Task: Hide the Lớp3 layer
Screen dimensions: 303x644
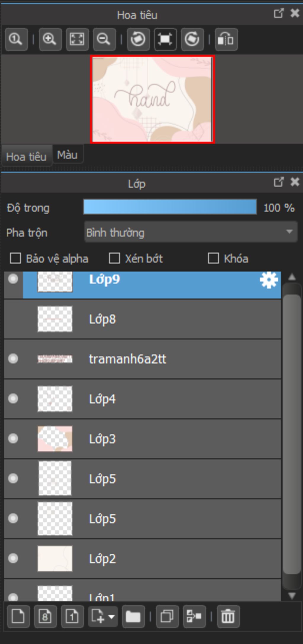Action: click(13, 438)
